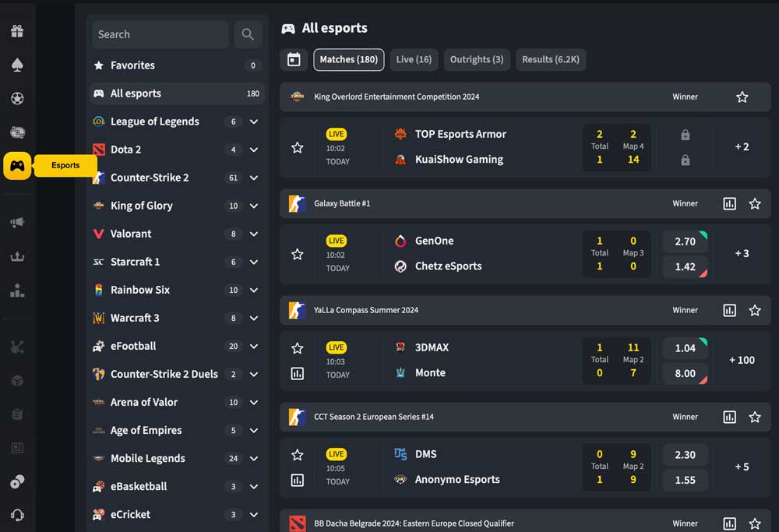Open statistics for the Galaxy Battle #1 tournament

tap(729, 203)
